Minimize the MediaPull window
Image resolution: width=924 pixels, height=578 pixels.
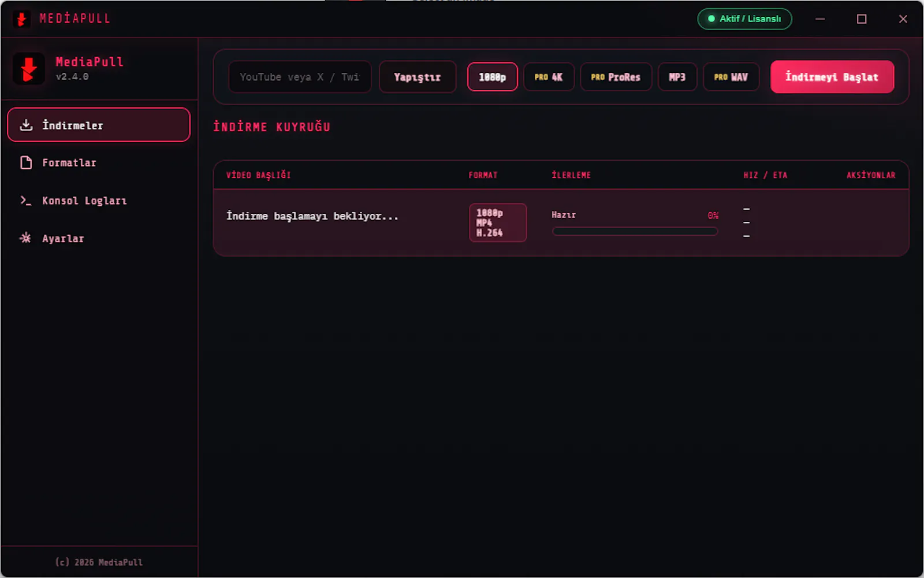point(820,19)
